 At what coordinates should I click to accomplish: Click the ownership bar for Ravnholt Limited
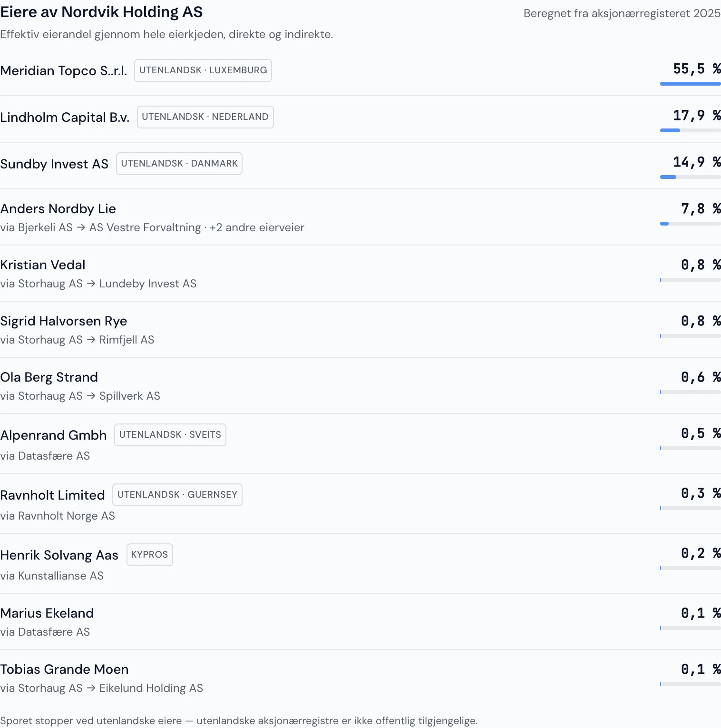tap(691, 508)
